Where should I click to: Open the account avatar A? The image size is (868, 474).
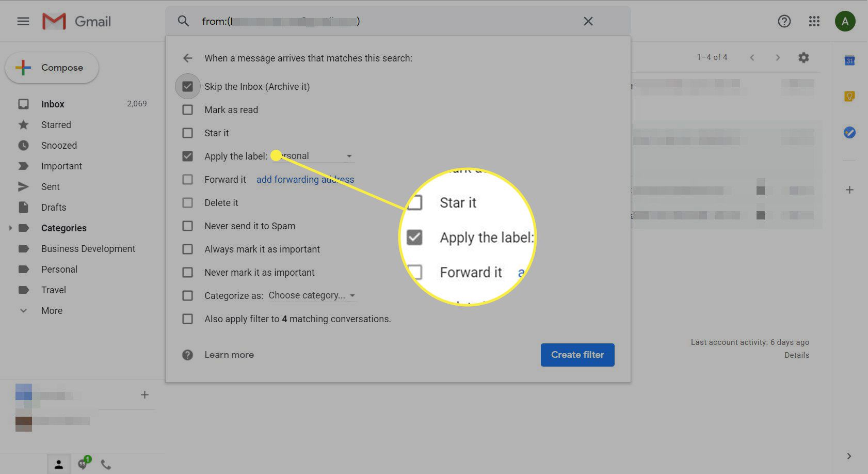[845, 21]
